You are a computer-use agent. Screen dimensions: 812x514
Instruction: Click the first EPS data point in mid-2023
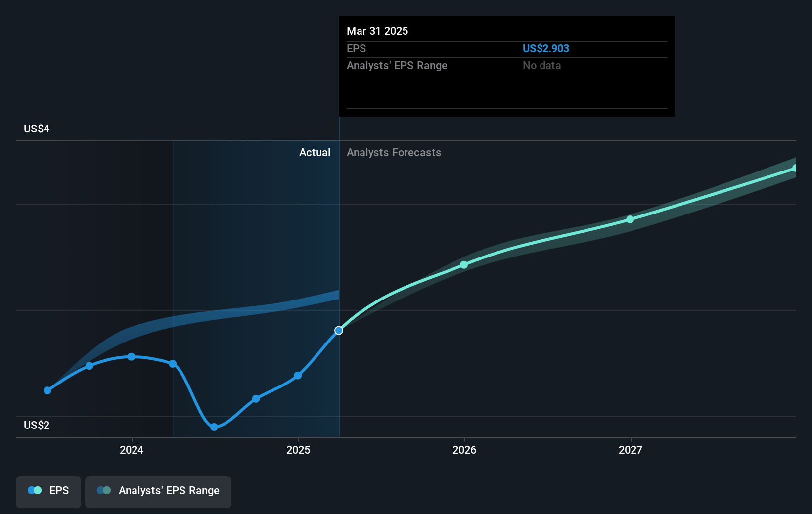tap(47, 390)
